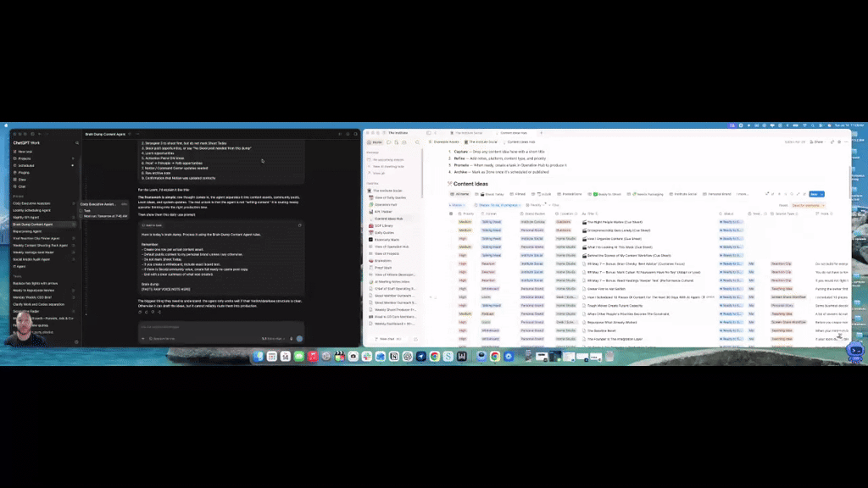This screenshot has width=868, height=488.
Task: Select the Posted/Done view tab
Action: click(x=570, y=194)
